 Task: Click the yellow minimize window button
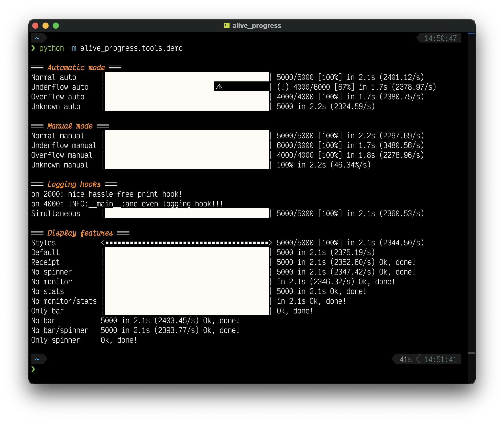click(x=46, y=26)
